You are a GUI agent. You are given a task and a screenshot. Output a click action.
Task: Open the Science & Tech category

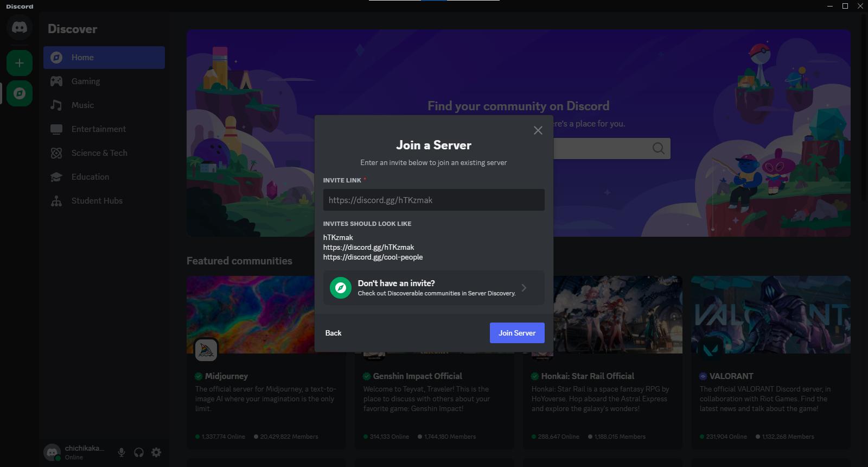pos(104,153)
